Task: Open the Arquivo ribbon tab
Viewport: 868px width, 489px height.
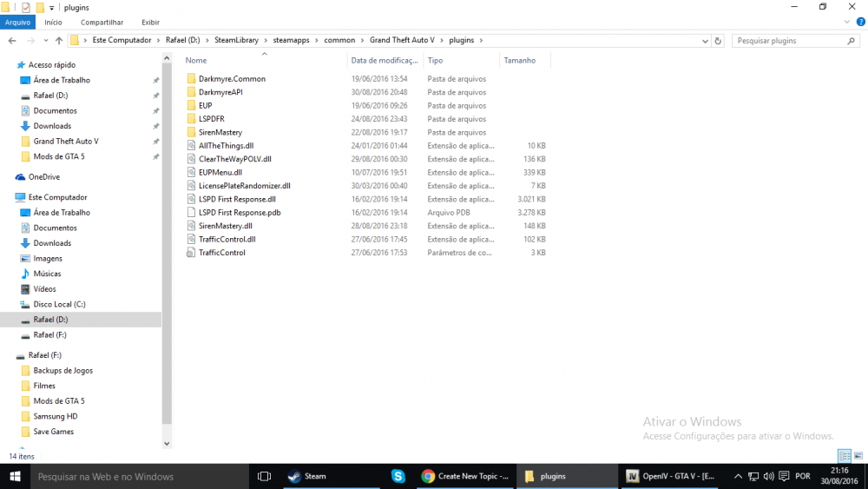Action: (17, 23)
